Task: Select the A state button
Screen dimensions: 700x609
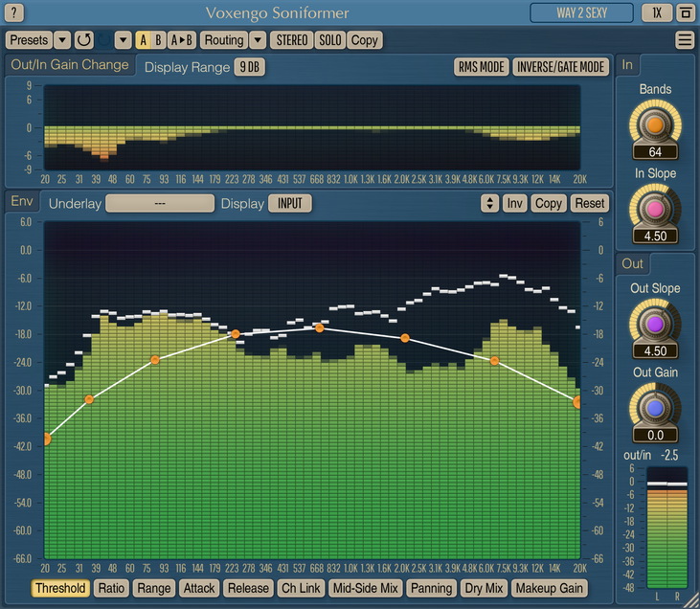Action: [144, 40]
